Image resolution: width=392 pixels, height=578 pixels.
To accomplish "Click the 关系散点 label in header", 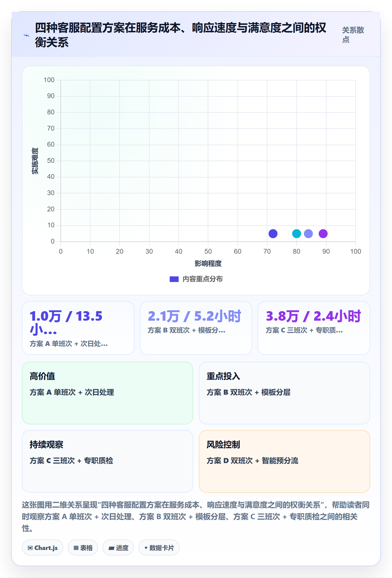I will [353, 35].
